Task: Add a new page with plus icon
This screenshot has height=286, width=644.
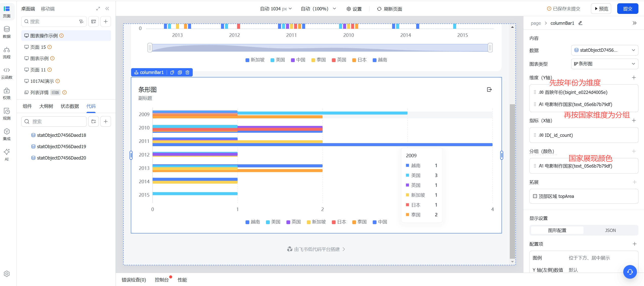Action: 106,21
